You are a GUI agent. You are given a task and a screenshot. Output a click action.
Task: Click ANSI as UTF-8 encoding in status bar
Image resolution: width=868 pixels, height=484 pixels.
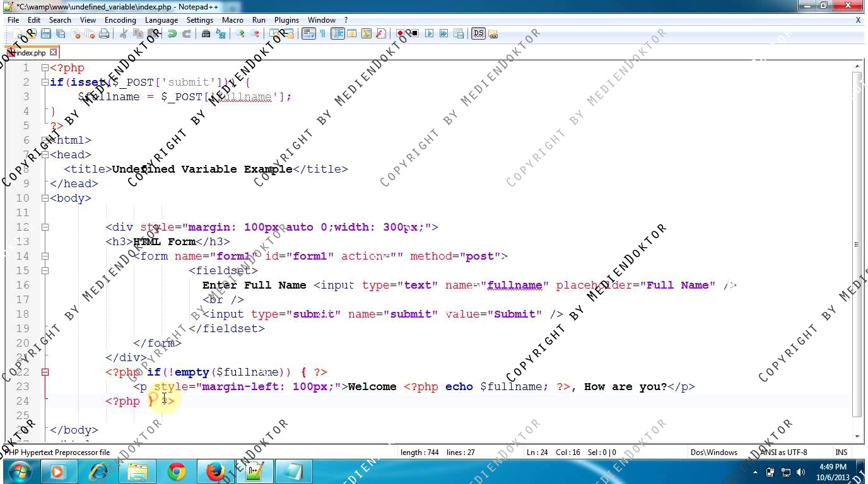(783, 452)
